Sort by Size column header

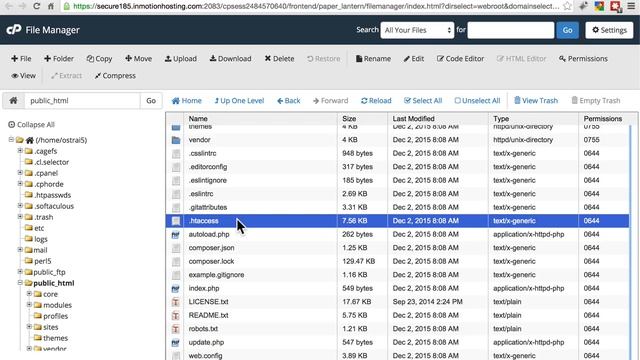(349, 119)
